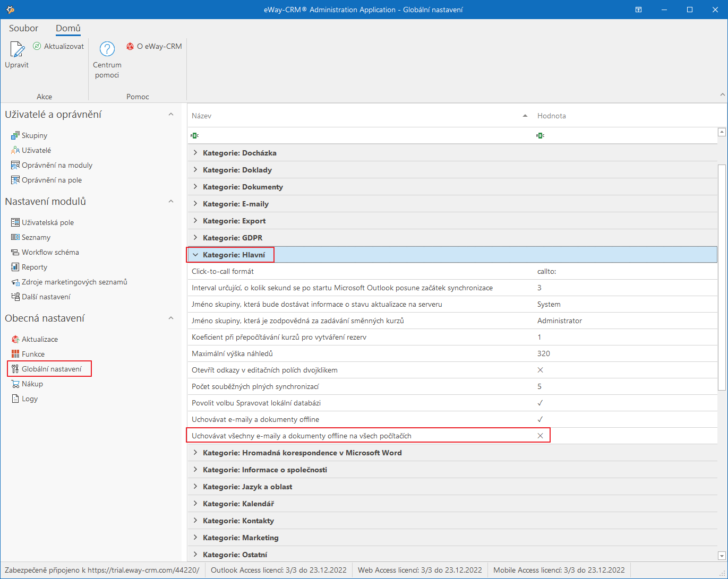This screenshot has width=728, height=579.
Task: Expand Kategorie: Kalendář
Action: [195, 504]
